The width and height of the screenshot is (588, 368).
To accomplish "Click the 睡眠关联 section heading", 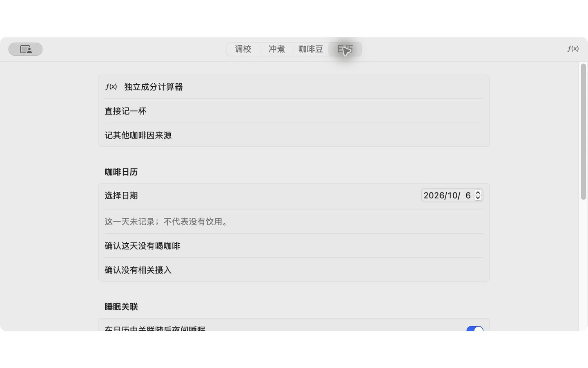I will click(121, 307).
